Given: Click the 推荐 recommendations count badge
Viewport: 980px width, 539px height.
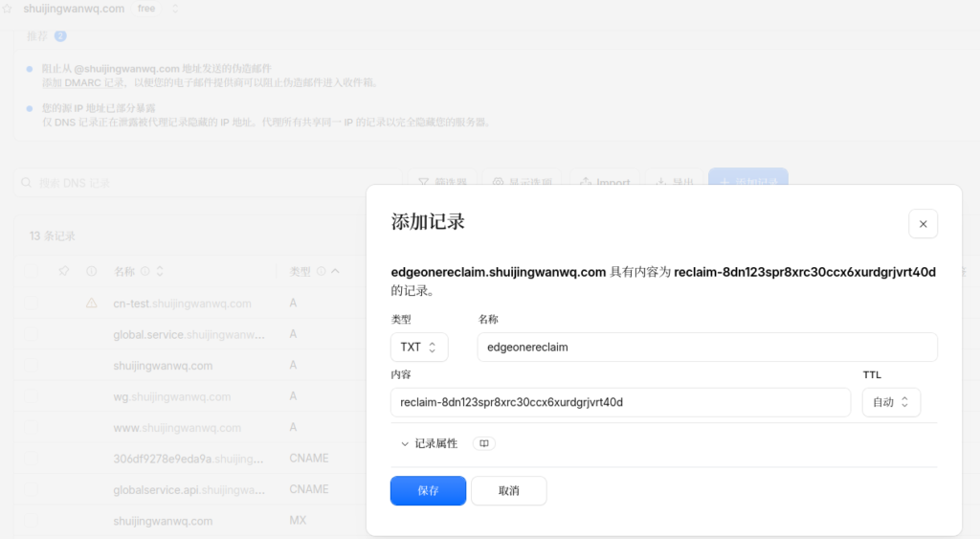Looking at the screenshot, I should (60, 36).
